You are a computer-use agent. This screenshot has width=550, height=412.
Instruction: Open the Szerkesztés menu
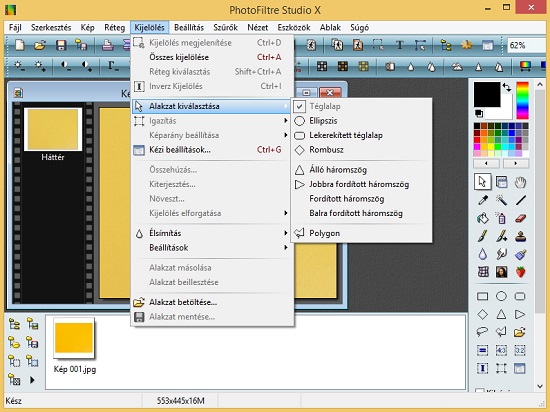tap(51, 27)
